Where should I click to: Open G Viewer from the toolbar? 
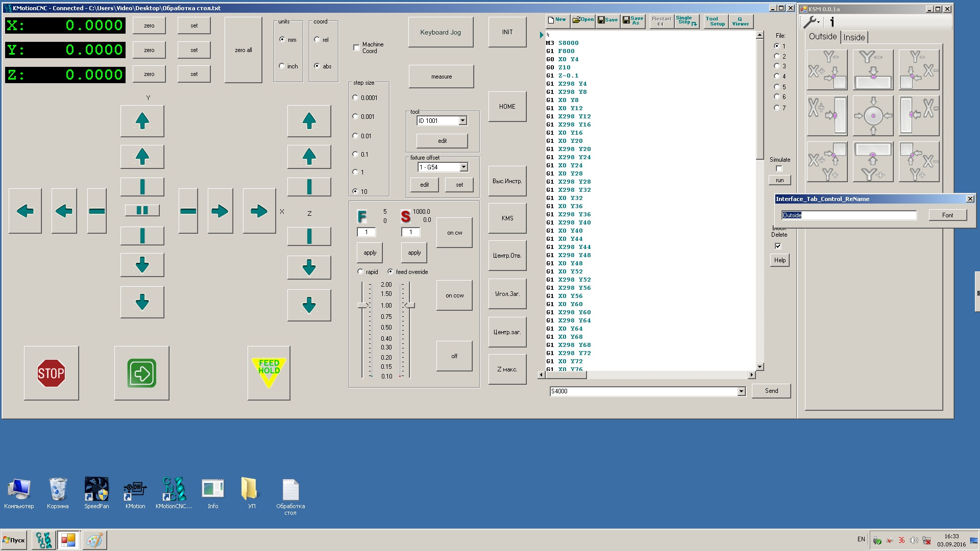(x=740, y=21)
